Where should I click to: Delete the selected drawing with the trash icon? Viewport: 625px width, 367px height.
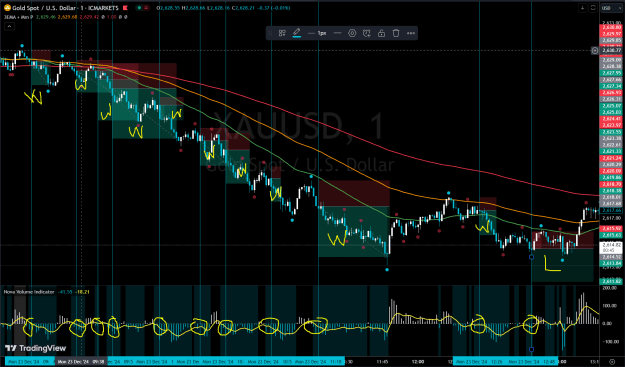click(396, 33)
